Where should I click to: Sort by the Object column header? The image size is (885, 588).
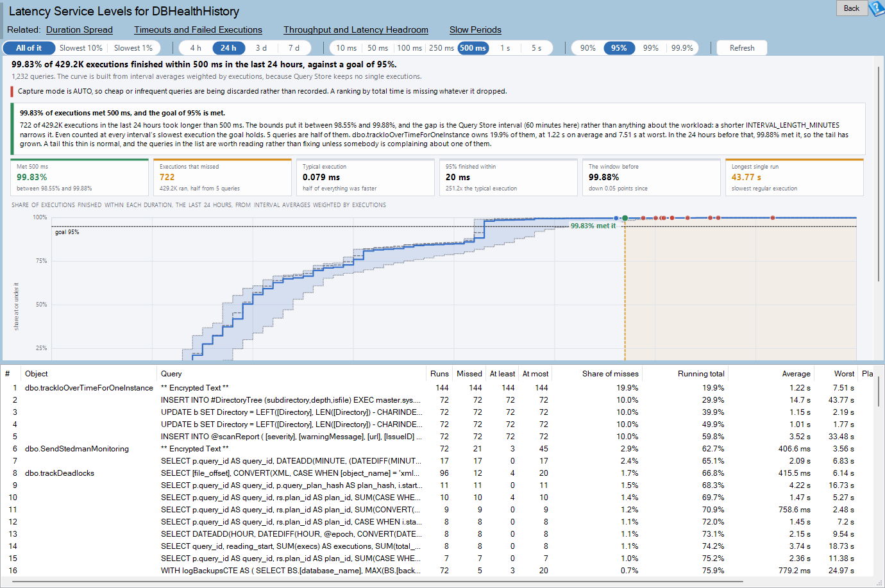(89, 374)
